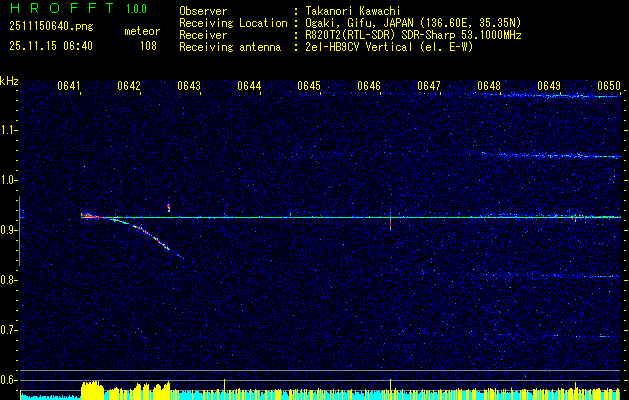The width and height of the screenshot is (629, 400).
Task: Click the 0641 time marker
Action: [x=69, y=86]
